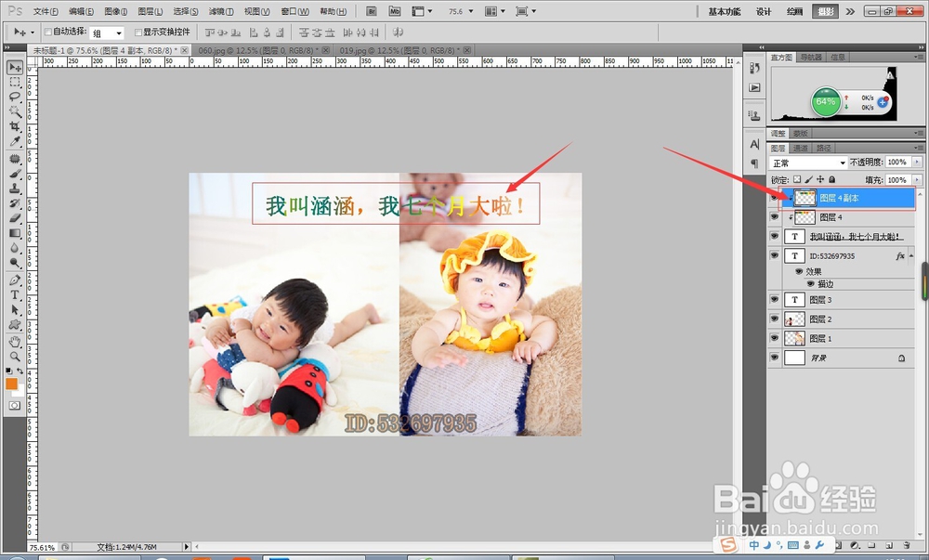
Task: Switch to the 通道 panel tab
Action: pyautogui.click(x=801, y=148)
